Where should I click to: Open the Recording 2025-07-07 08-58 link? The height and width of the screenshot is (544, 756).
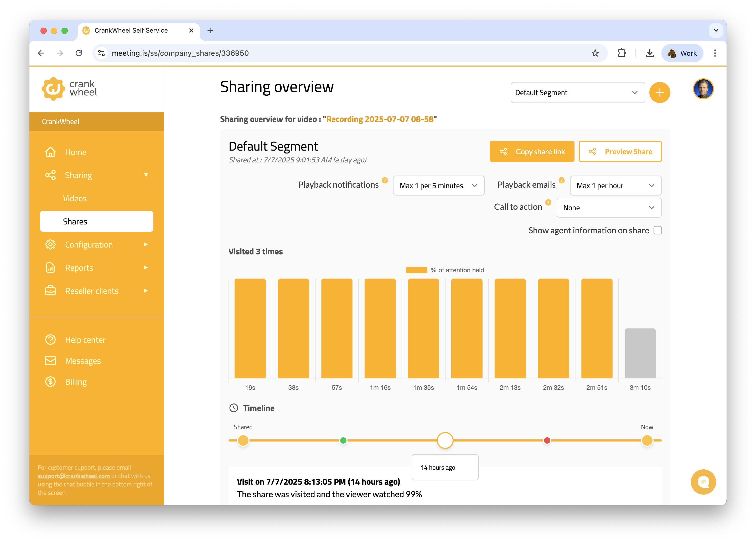[x=380, y=119]
